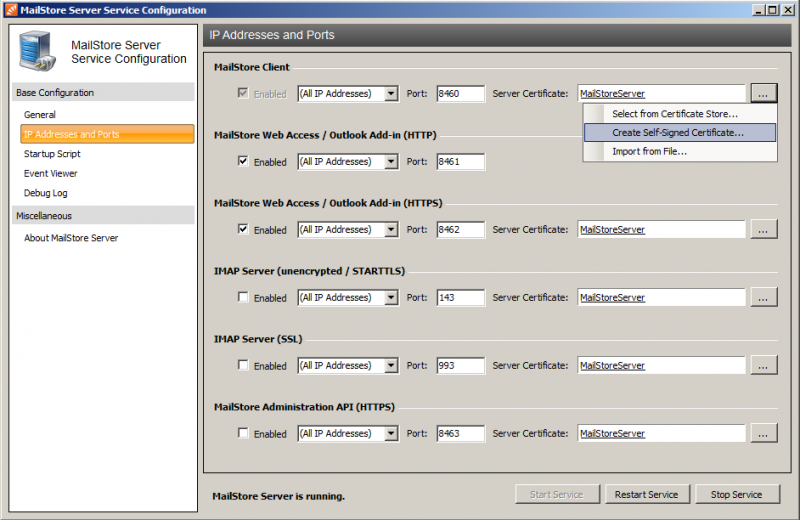The height and width of the screenshot is (520, 800).
Task: Click the MailStore Client certificate browse button
Action: click(764, 94)
